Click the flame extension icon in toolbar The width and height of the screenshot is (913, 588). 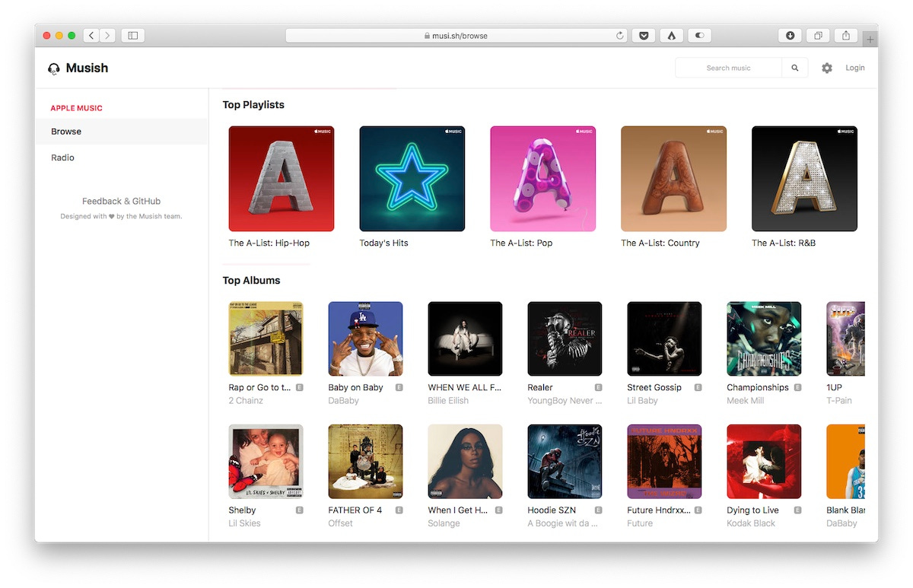(x=671, y=35)
